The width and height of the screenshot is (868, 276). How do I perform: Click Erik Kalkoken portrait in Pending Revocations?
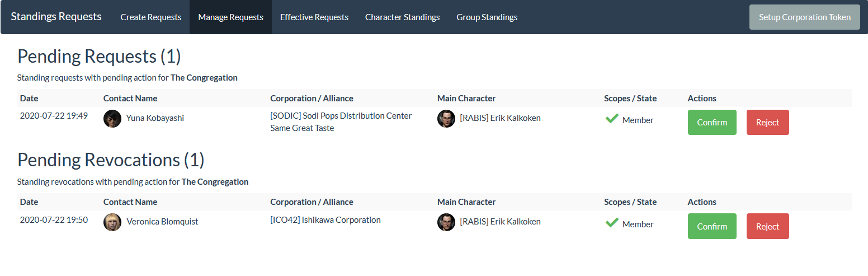[446, 222]
